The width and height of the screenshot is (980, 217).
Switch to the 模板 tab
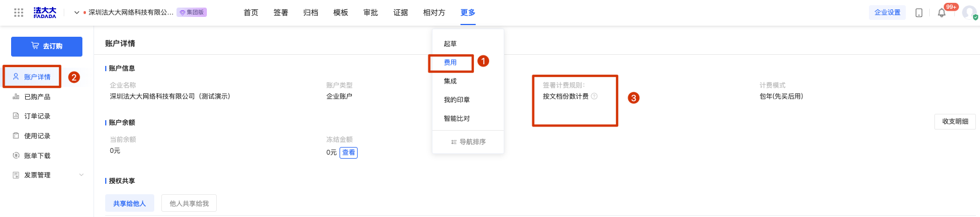(x=341, y=12)
